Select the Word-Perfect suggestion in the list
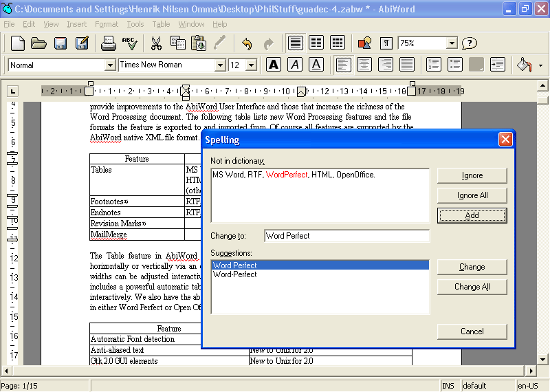This screenshot has width=550, height=392. 235,274
